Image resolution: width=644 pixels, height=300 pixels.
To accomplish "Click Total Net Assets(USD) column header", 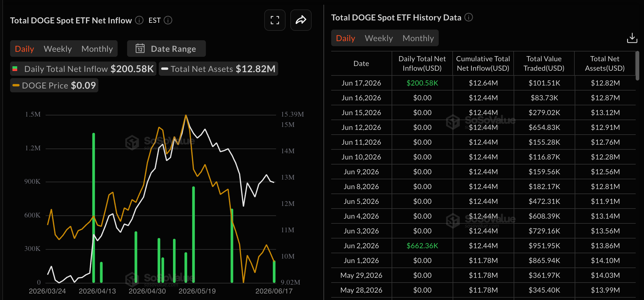I will (x=605, y=63).
